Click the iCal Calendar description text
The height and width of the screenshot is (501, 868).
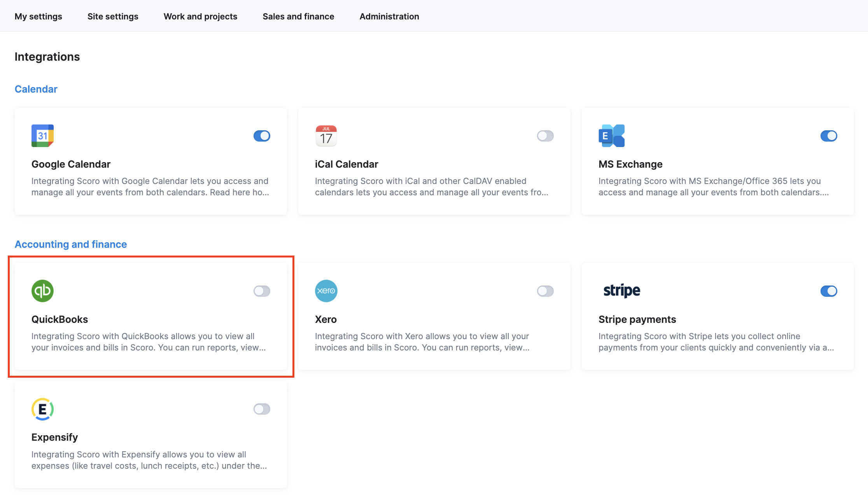(x=432, y=187)
